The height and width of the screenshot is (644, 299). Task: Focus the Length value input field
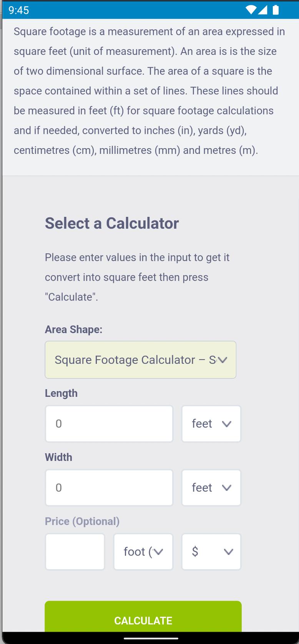pos(109,424)
